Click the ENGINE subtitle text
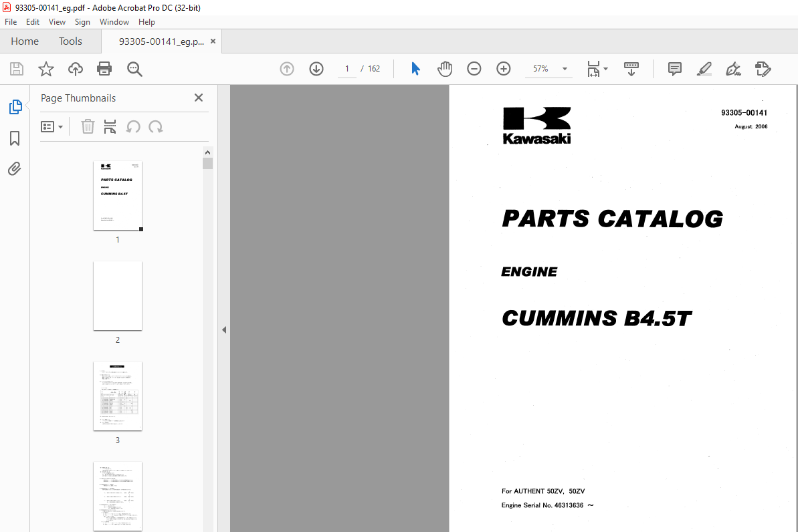This screenshot has height=532, width=798. (x=529, y=271)
